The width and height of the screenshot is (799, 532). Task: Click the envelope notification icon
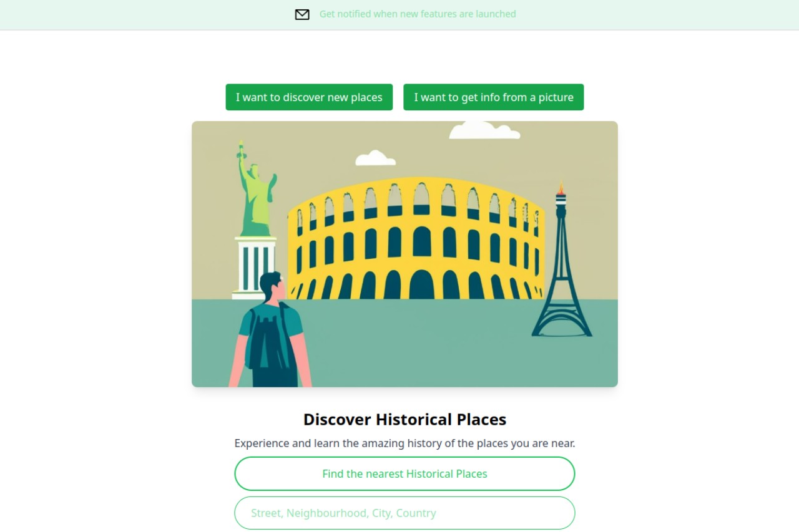click(x=302, y=14)
